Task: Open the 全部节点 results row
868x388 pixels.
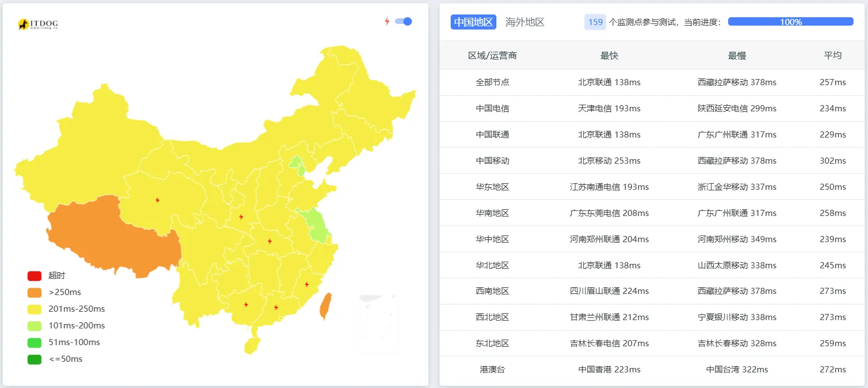Action: coord(492,82)
